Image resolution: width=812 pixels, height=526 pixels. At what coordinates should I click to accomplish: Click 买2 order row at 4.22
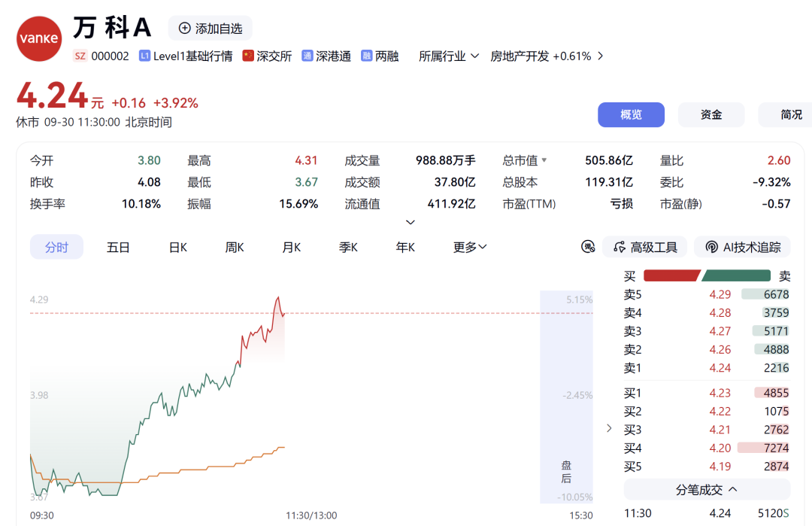[x=706, y=411]
